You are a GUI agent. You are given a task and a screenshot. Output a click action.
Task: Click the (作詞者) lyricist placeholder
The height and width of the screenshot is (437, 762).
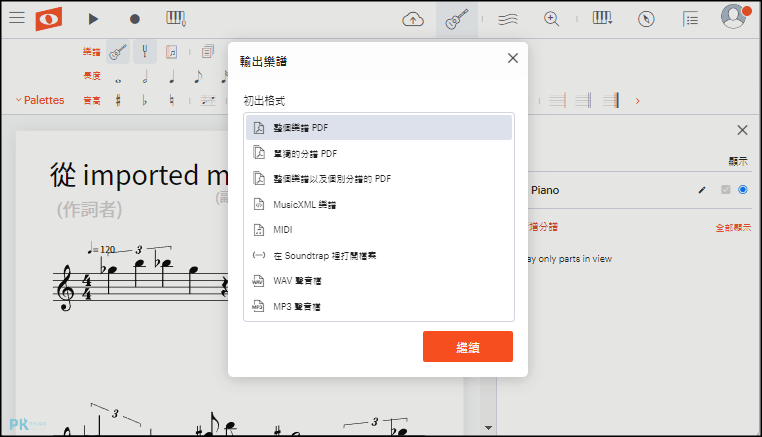point(89,210)
